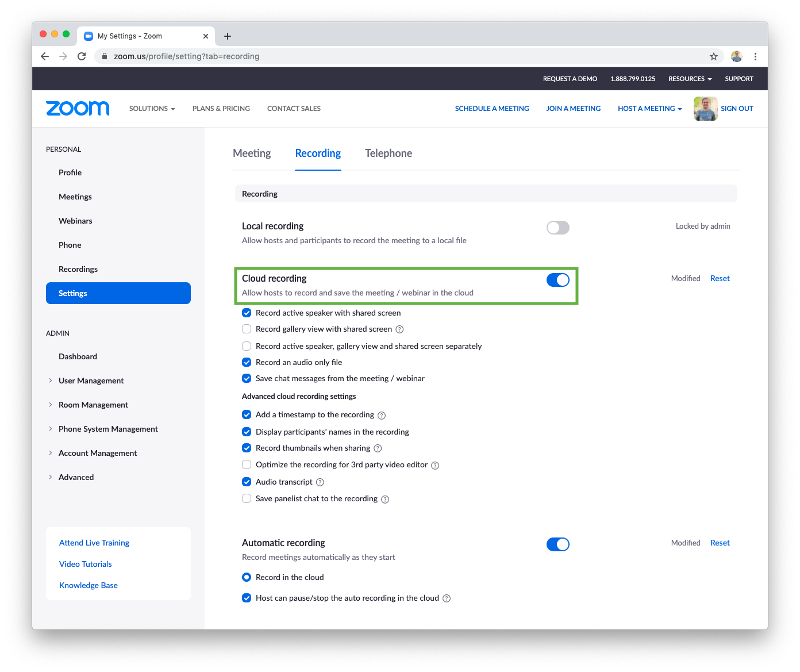
Task: Reload the page
Action: click(82, 56)
